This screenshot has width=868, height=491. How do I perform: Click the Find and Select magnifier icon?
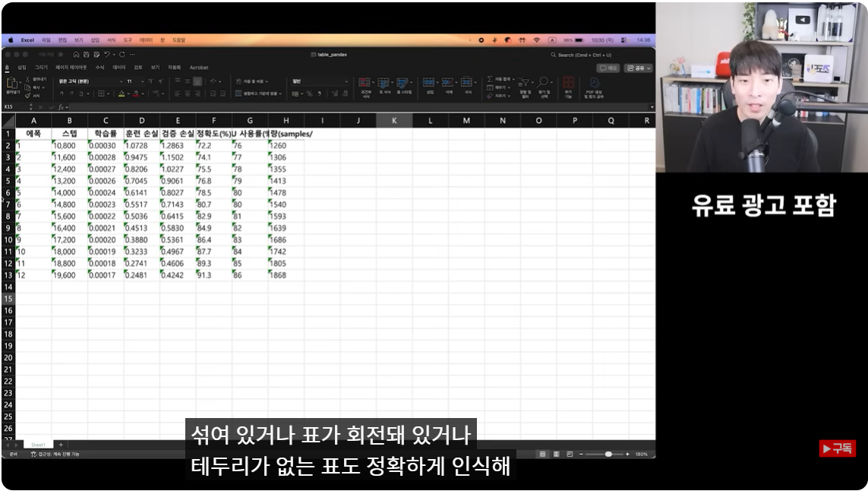544,83
